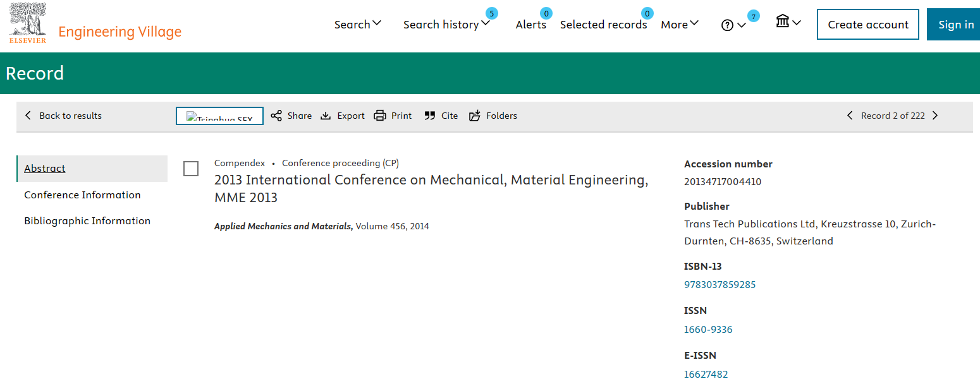Click the Record 2 of 222 text
980x391 pixels.
click(893, 116)
